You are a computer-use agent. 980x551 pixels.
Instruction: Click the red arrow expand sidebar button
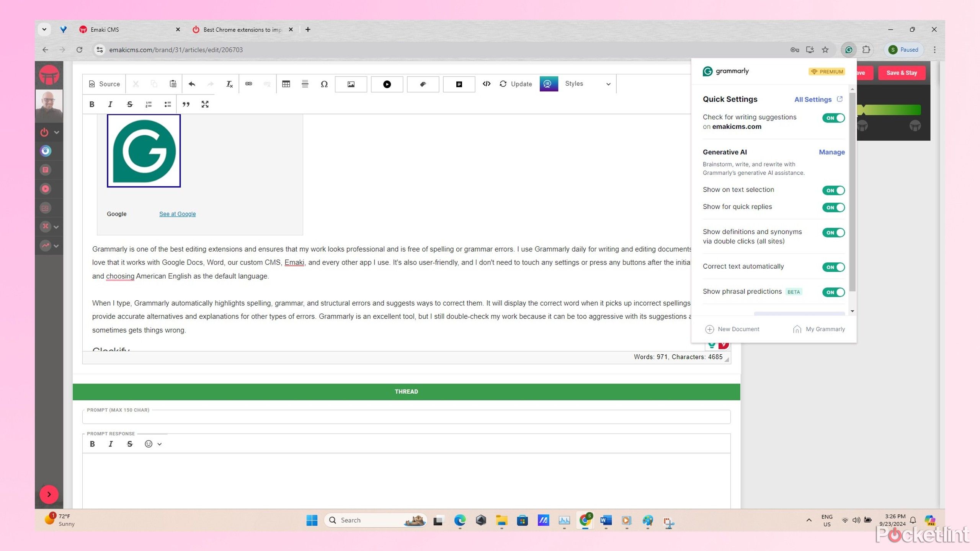tap(49, 494)
